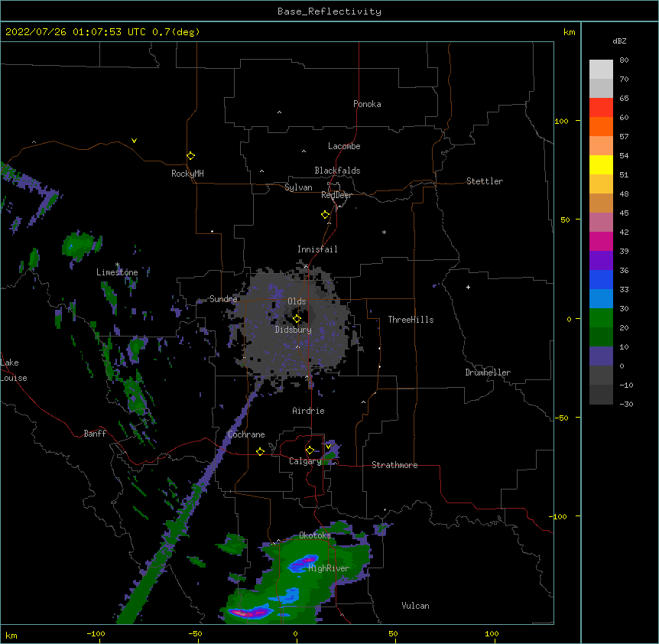Pick the mauve 45 dBZ legend band
This screenshot has height=644, width=659.
tap(601, 222)
